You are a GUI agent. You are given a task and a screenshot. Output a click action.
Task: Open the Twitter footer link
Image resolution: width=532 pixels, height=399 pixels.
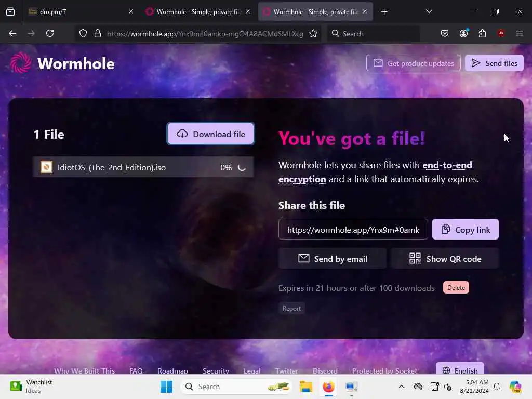pyautogui.click(x=286, y=371)
